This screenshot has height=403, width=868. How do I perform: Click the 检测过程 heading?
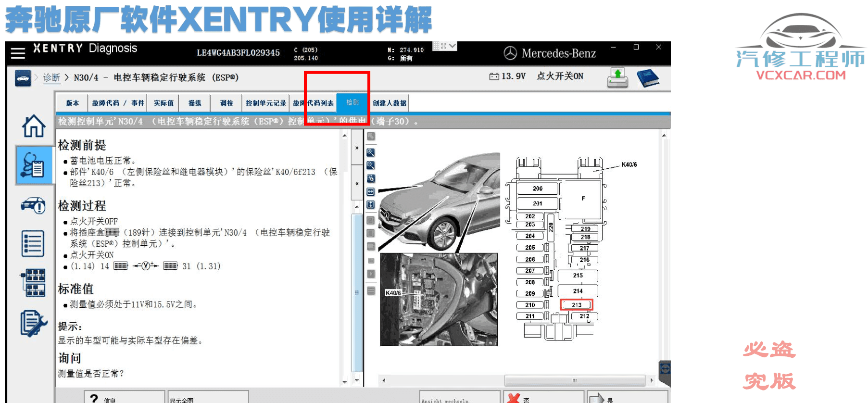[x=82, y=205]
